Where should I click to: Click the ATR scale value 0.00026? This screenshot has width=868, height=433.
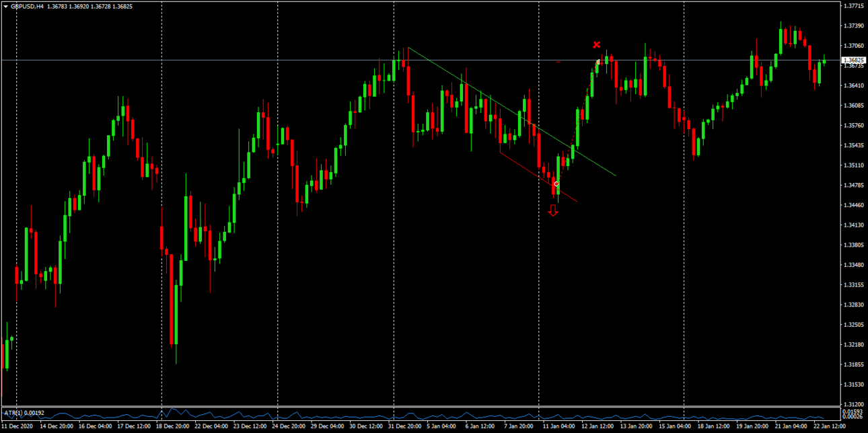(853, 418)
